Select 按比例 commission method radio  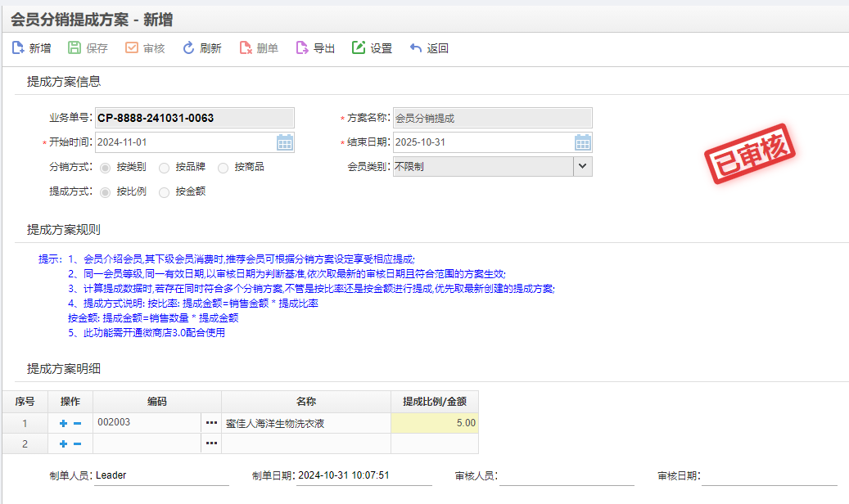click(106, 192)
